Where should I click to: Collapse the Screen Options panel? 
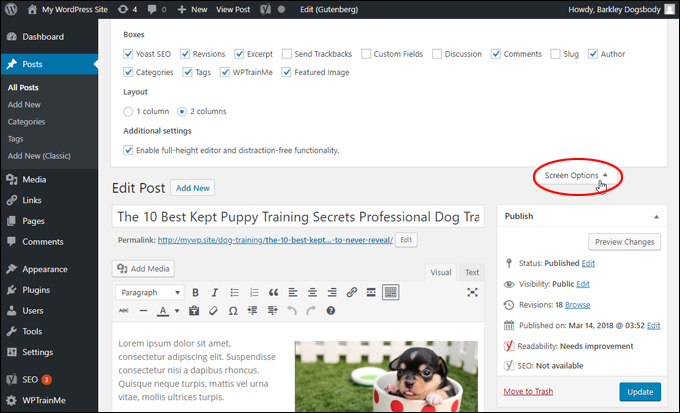pyautogui.click(x=576, y=175)
